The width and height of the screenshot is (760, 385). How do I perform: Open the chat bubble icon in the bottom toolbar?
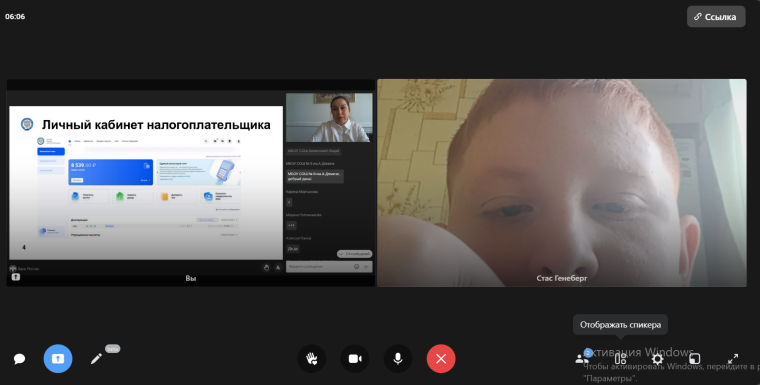click(x=19, y=359)
